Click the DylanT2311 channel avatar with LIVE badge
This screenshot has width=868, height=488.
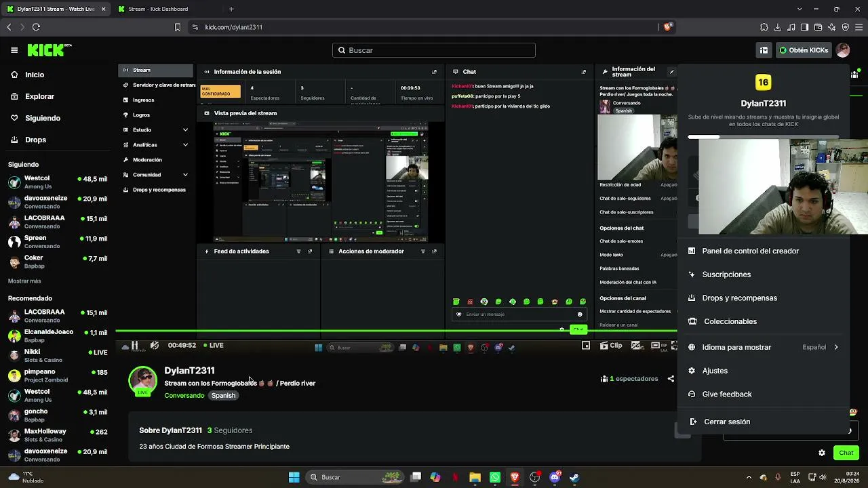point(142,381)
